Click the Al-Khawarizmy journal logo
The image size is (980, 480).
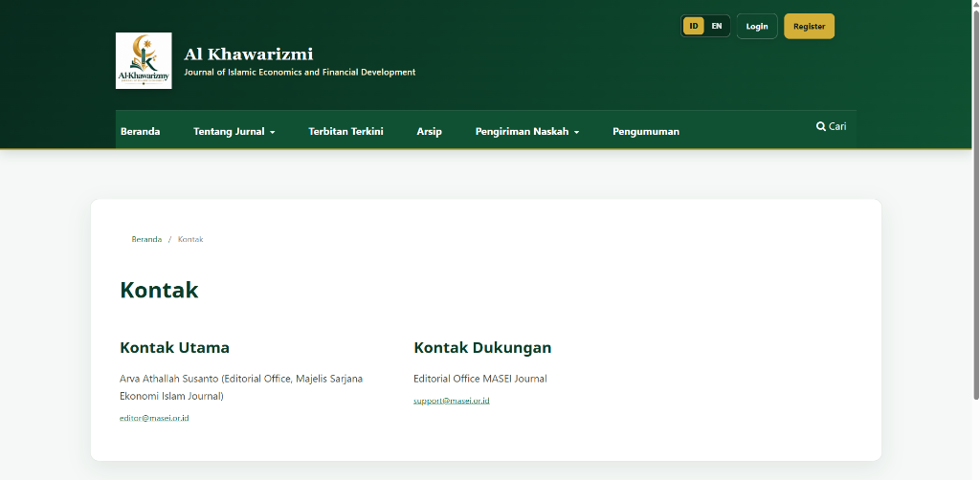point(144,60)
